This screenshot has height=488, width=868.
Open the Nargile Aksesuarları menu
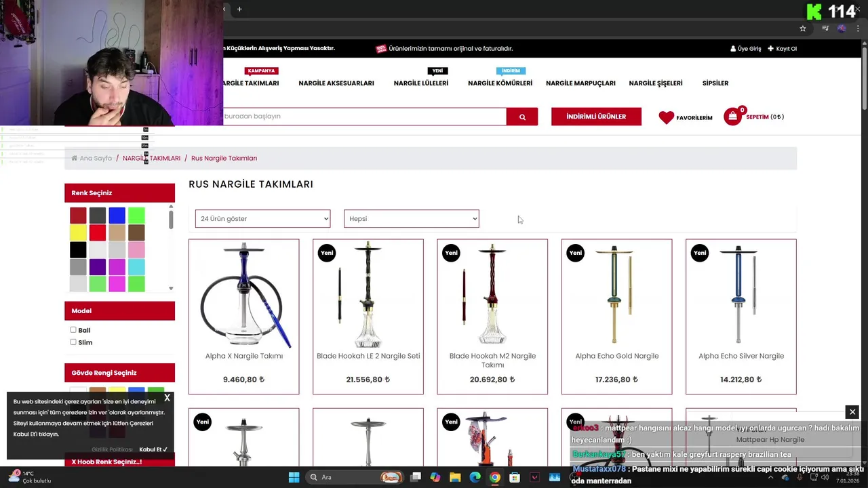[336, 83]
